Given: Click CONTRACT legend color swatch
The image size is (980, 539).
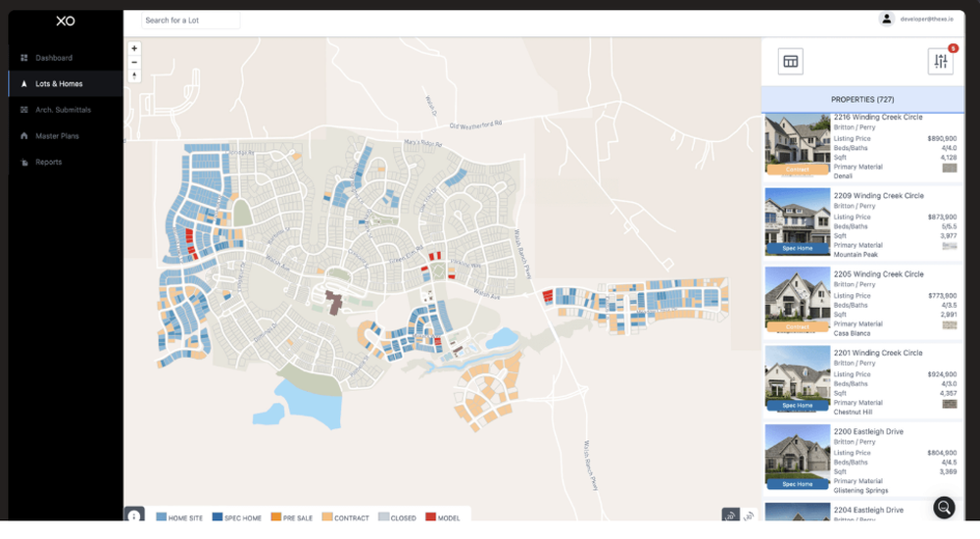Looking at the screenshot, I should pyautogui.click(x=327, y=517).
